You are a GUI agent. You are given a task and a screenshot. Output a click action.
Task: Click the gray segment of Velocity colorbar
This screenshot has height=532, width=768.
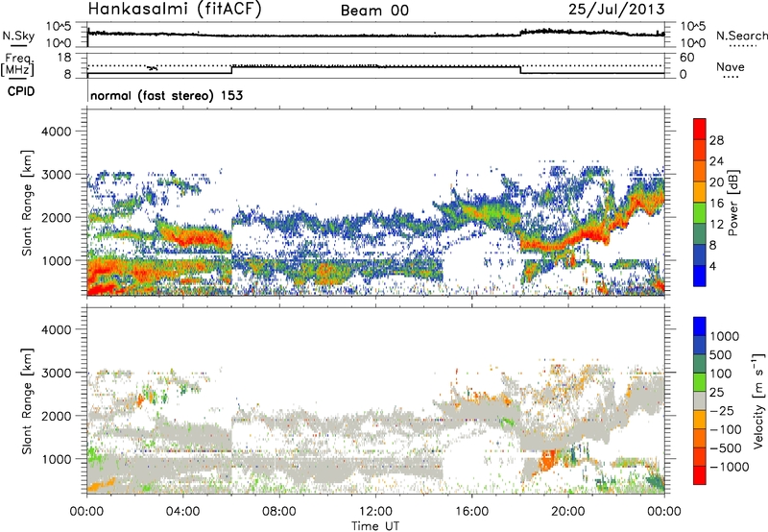pos(700,400)
